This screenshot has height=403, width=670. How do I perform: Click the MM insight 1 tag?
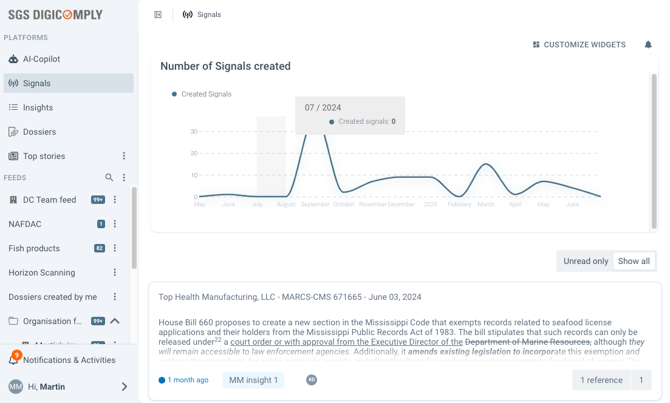pos(253,380)
